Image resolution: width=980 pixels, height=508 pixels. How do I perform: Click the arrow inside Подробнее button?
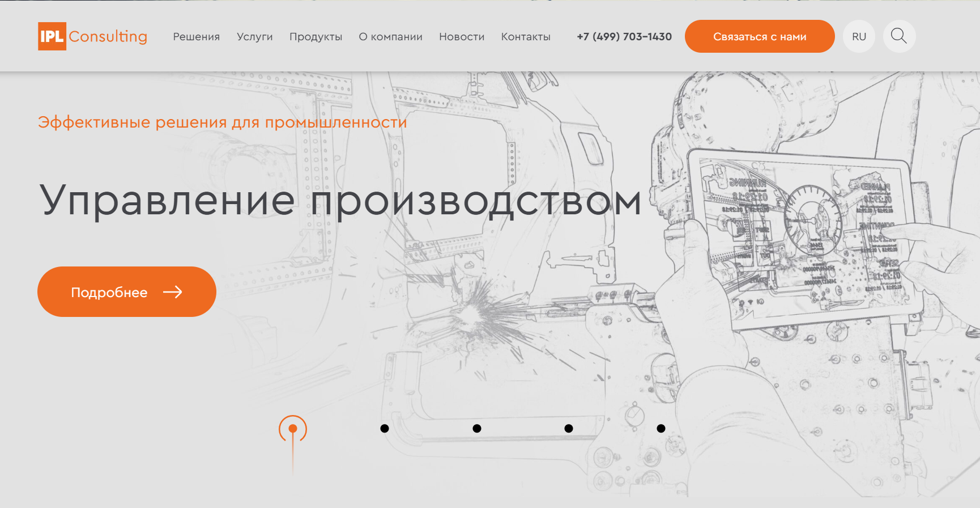173,292
